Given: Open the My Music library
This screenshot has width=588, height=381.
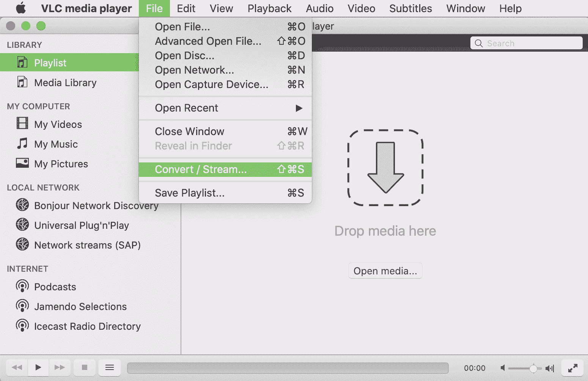Looking at the screenshot, I should [x=56, y=144].
